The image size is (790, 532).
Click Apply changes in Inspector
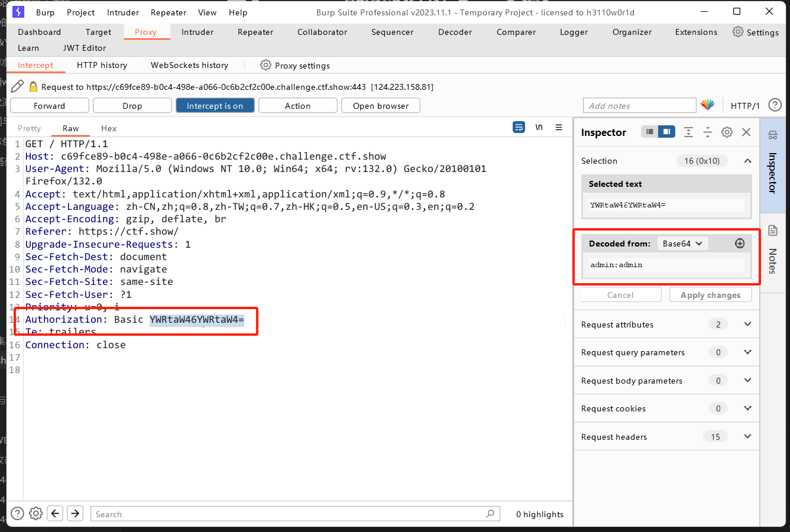pos(710,294)
